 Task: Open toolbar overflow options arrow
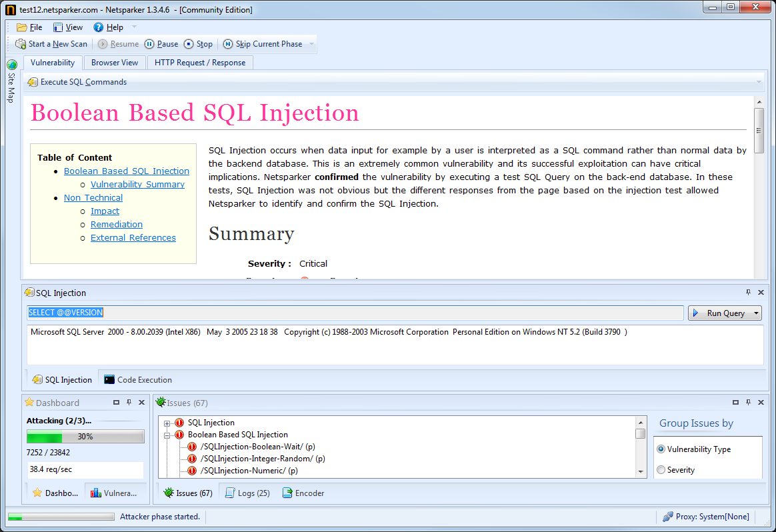(312, 44)
